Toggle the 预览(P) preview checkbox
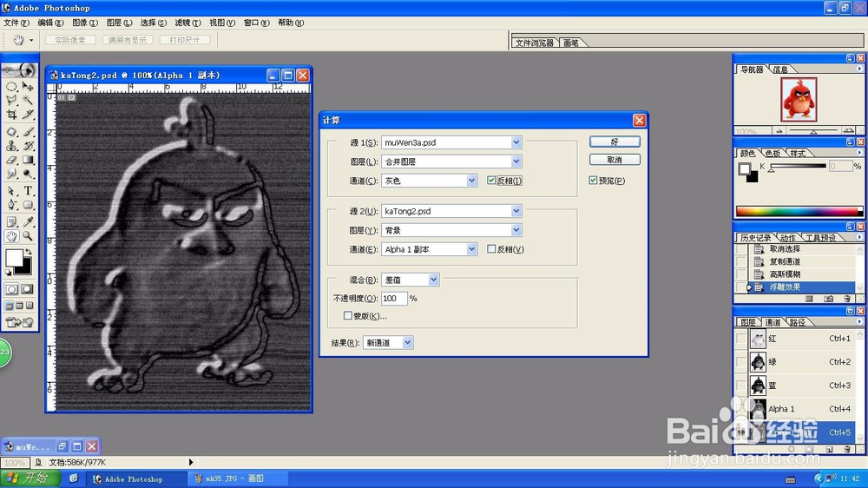Viewport: 868px width, 488px height. [593, 180]
